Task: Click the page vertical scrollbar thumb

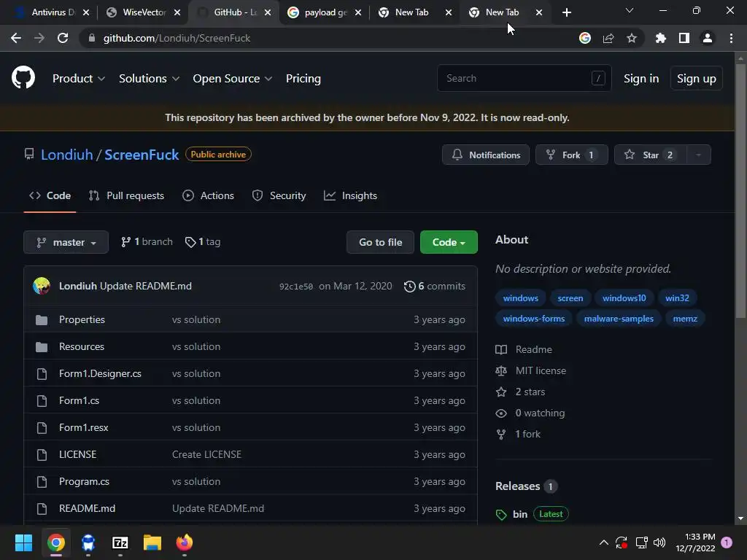Action: tap(740, 190)
